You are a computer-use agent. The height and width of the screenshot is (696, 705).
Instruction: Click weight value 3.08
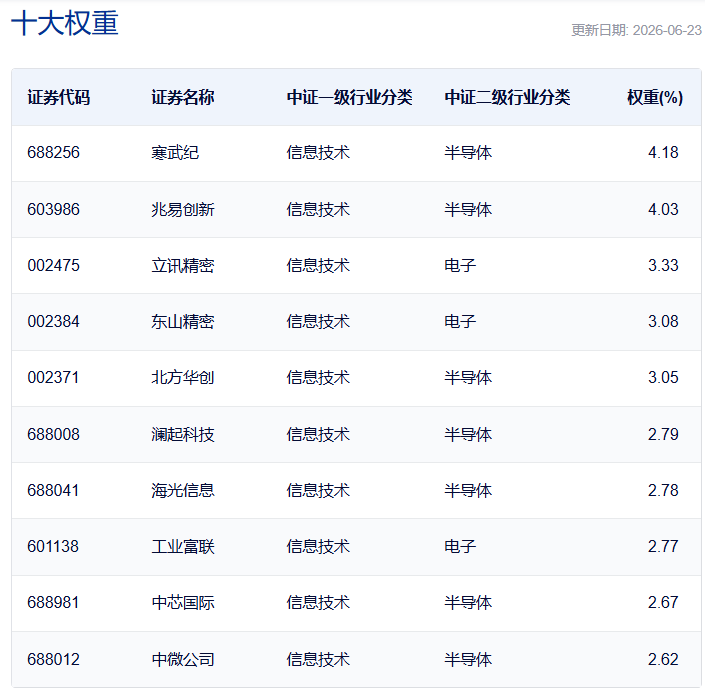click(663, 321)
